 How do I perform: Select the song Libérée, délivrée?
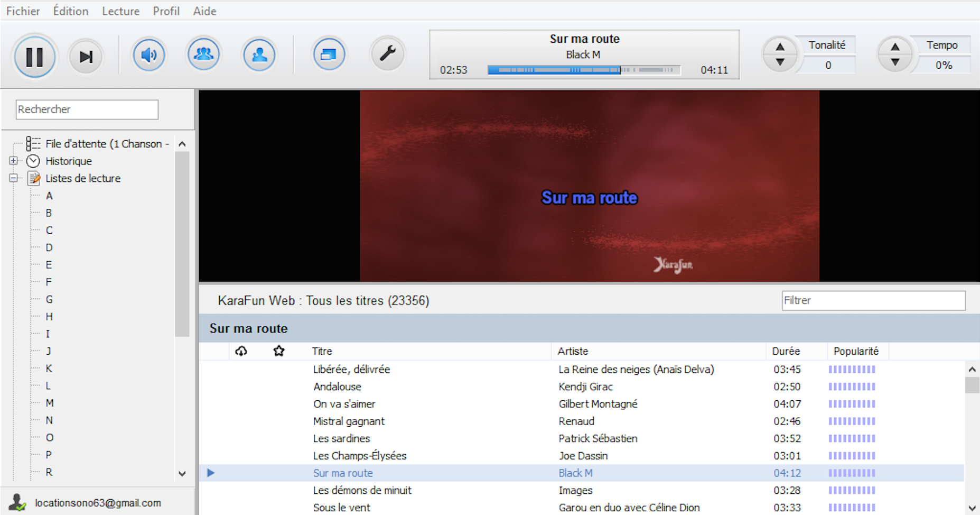(351, 370)
